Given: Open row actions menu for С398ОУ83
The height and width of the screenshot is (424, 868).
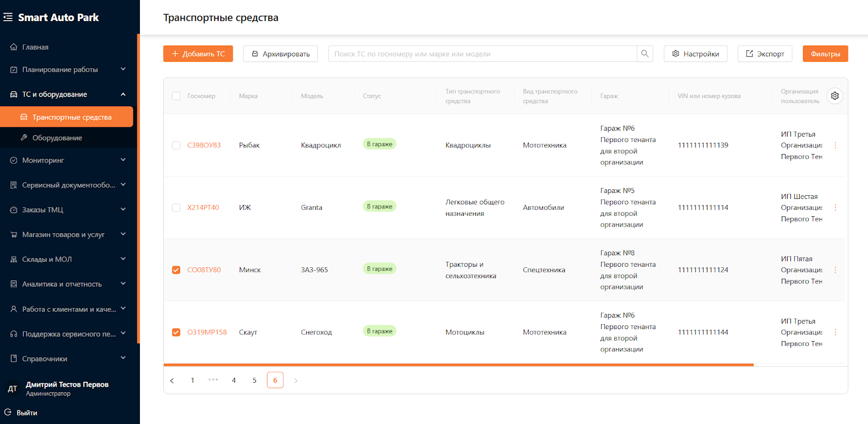Looking at the screenshot, I should (x=835, y=145).
